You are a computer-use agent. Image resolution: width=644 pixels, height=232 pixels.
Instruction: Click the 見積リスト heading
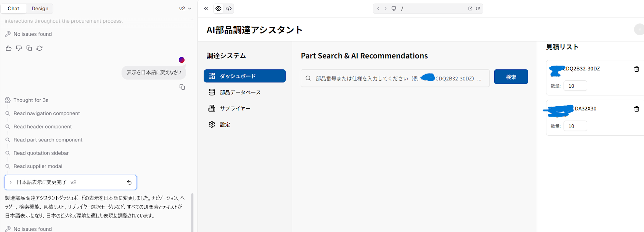click(x=562, y=47)
